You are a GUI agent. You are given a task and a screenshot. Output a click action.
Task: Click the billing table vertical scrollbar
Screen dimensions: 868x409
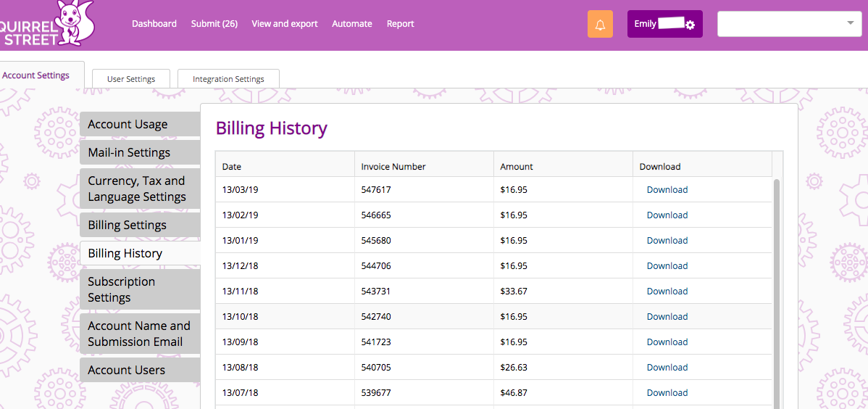[x=776, y=294]
